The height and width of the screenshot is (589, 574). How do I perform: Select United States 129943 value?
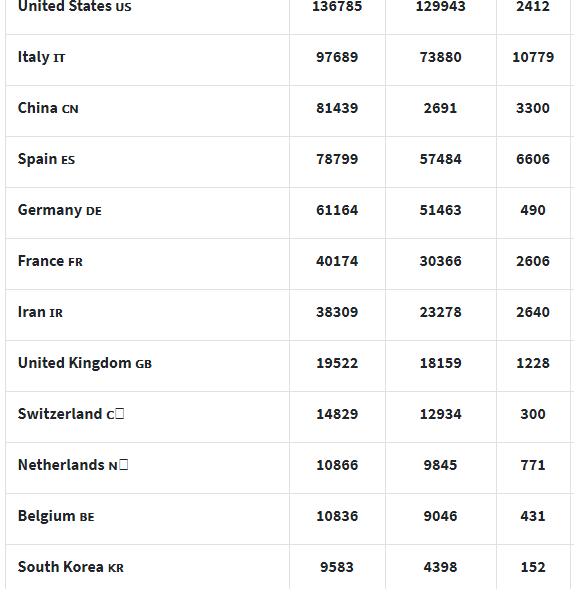point(440,6)
